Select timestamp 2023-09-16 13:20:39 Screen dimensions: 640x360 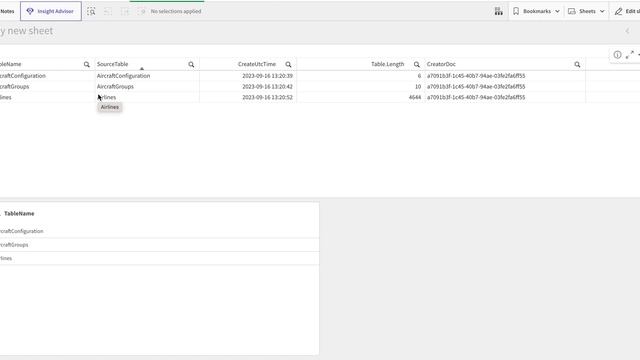[267, 76]
